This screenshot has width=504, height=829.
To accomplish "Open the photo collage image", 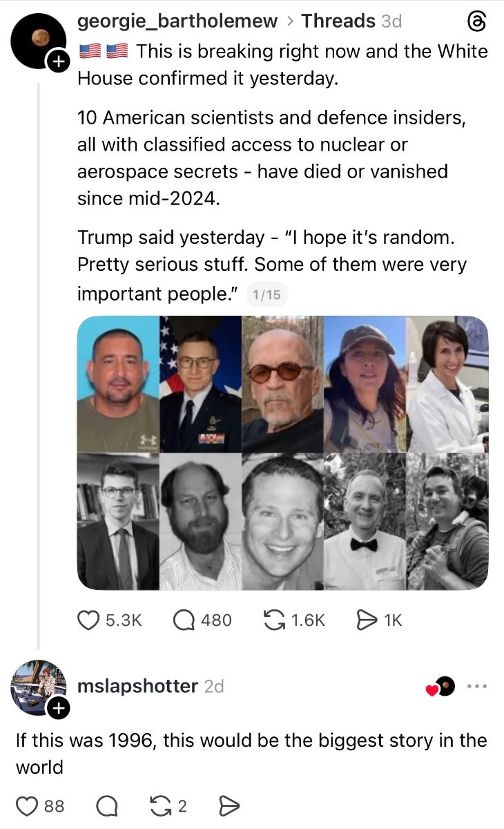I will point(282,452).
